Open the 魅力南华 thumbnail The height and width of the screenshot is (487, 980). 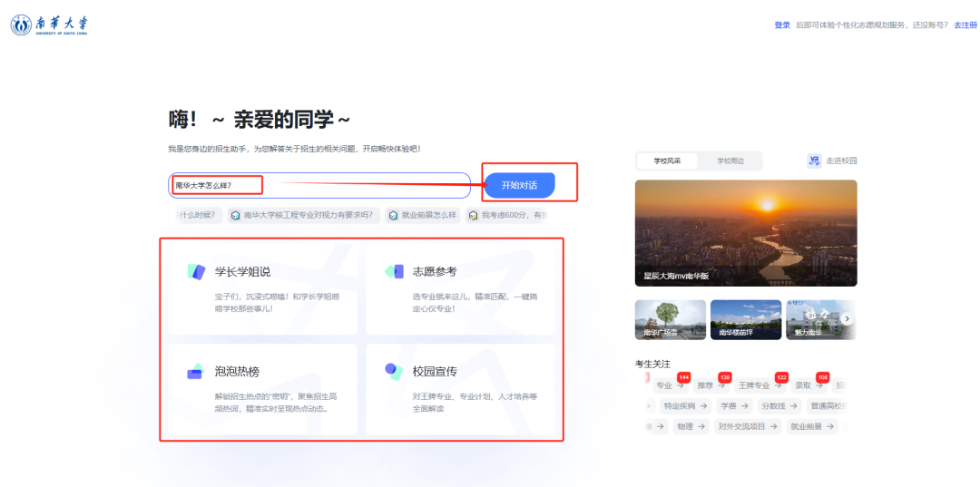pyautogui.click(x=818, y=319)
